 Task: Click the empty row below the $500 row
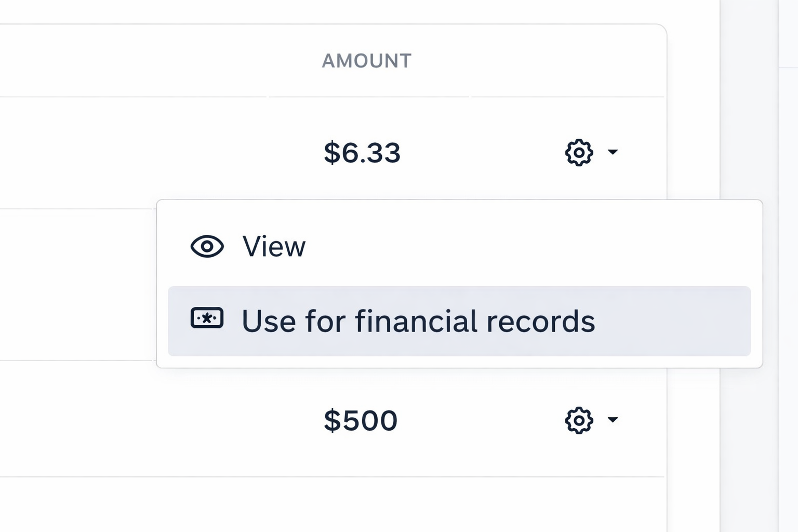(x=332, y=504)
